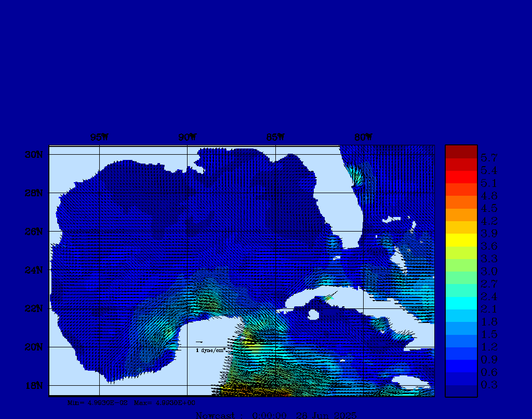Click the 24N latitude label
Viewport: 532px width, 419px height.
pyautogui.click(x=33, y=270)
